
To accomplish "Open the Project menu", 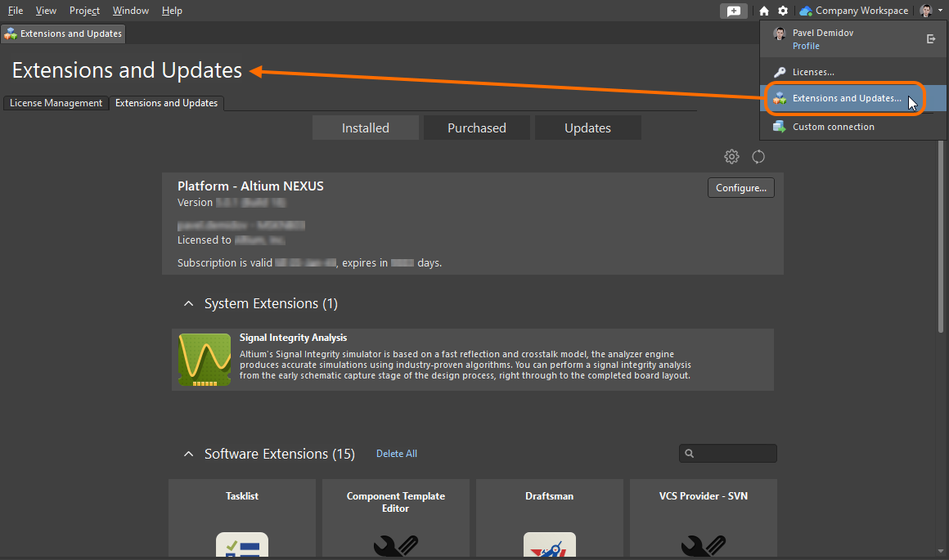I will 84,11.
